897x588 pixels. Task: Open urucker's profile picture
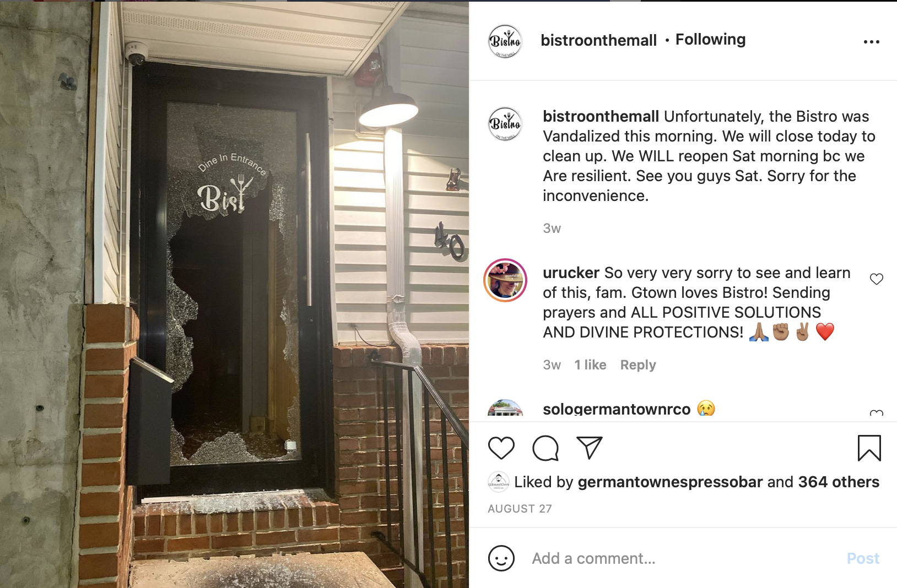505,280
